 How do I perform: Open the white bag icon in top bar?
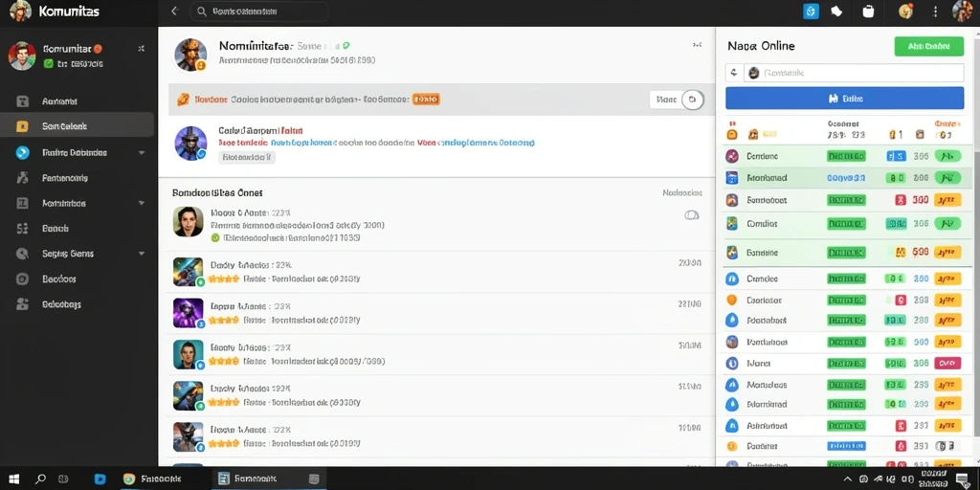tap(868, 11)
